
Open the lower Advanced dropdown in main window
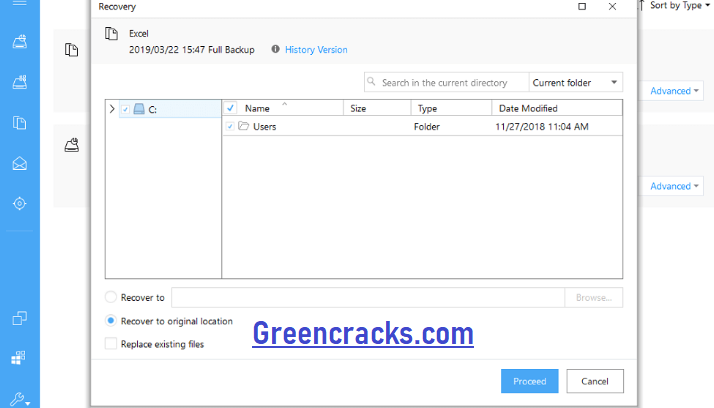tap(674, 186)
